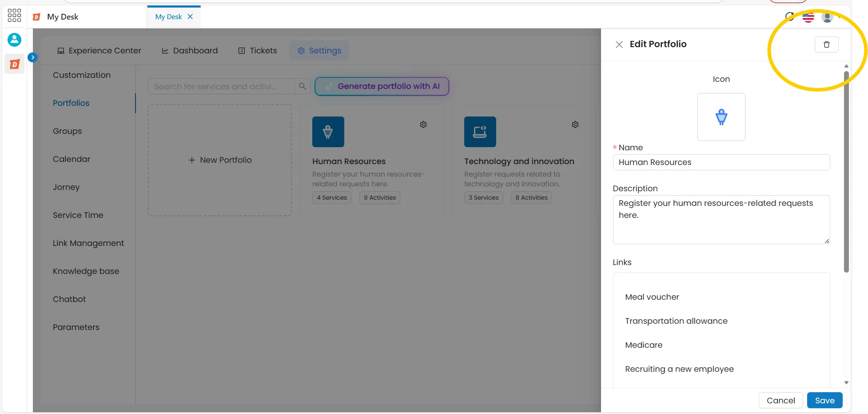Save the portfolio changes
The width and height of the screenshot is (868, 414).
click(825, 400)
